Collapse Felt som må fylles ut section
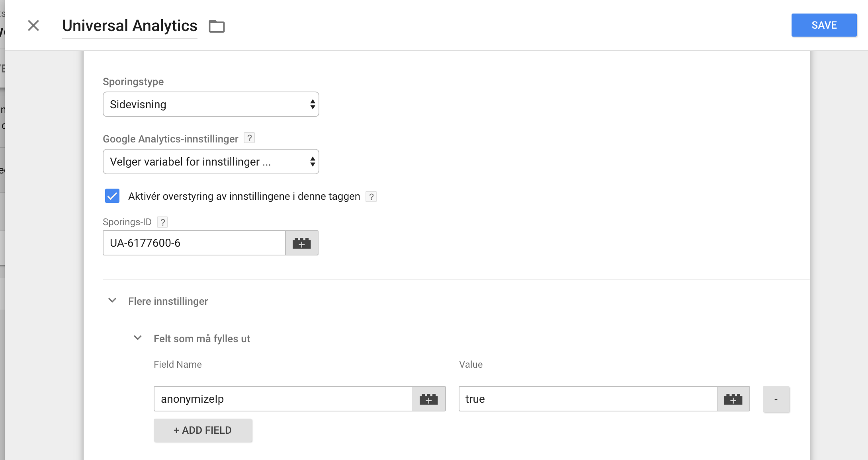Screen dimensions: 868x460 point(138,338)
